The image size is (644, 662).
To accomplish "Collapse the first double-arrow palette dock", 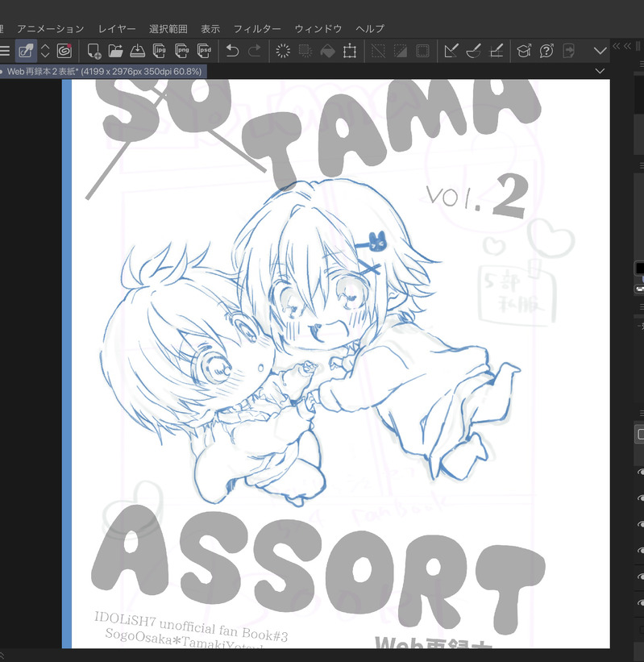I will pyautogui.click(x=617, y=46).
